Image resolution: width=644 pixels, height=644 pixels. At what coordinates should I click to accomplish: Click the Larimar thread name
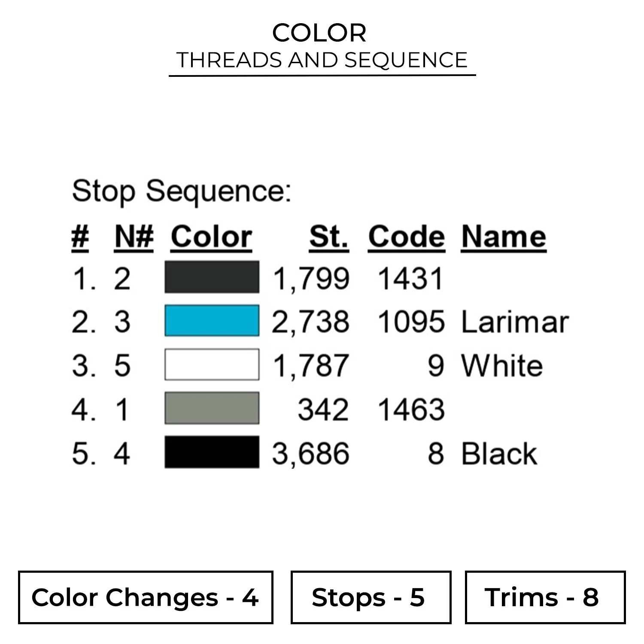pyautogui.click(x=515, y=322)
